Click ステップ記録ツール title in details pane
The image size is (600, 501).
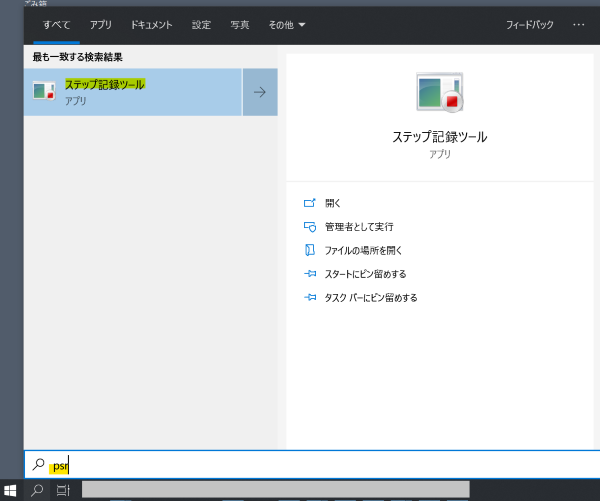point(440,137)
